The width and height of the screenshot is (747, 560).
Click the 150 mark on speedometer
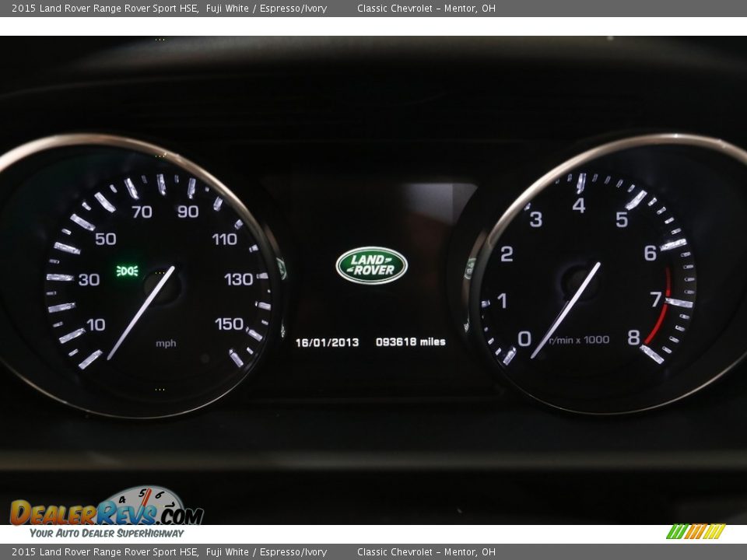229,324
